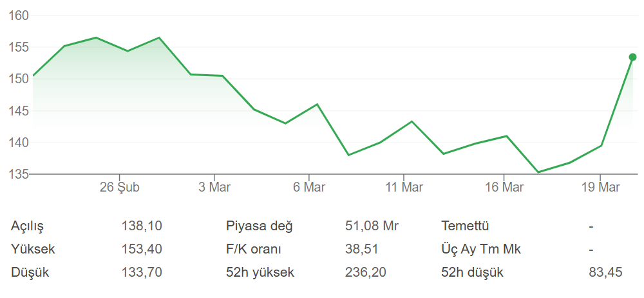This screenshot has height=298, width=644.
Task: Click the Temettü label
Action: pyautogui.click(x=466, y=226)
